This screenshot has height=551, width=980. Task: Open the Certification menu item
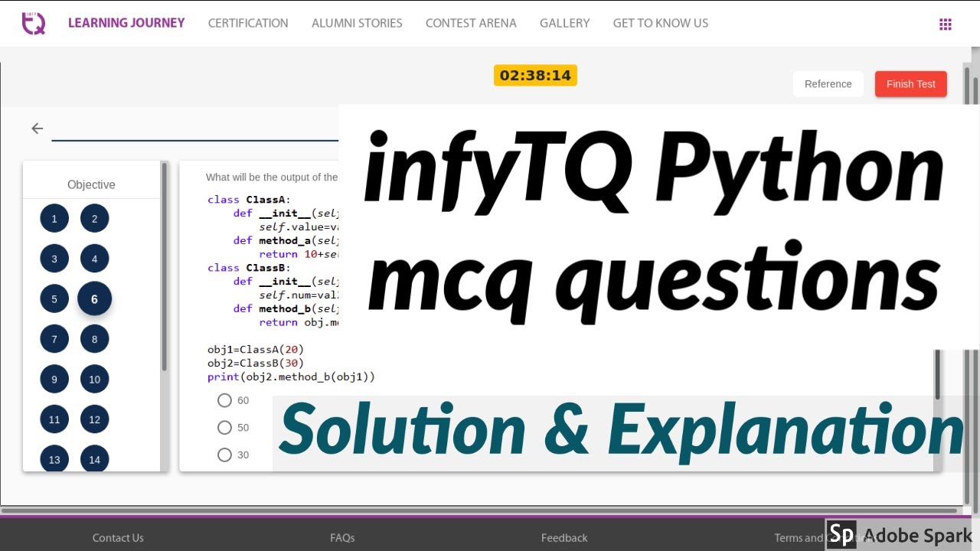pos(248,23)
